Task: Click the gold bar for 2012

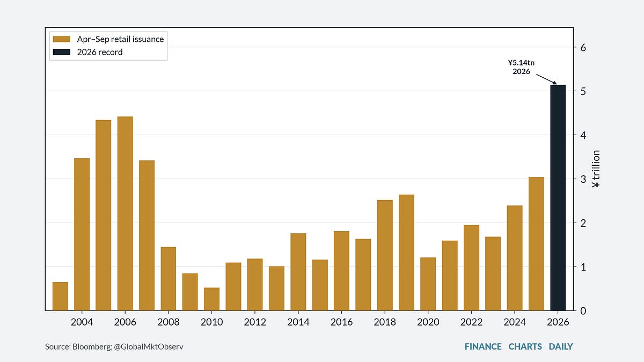Action: 255,285
